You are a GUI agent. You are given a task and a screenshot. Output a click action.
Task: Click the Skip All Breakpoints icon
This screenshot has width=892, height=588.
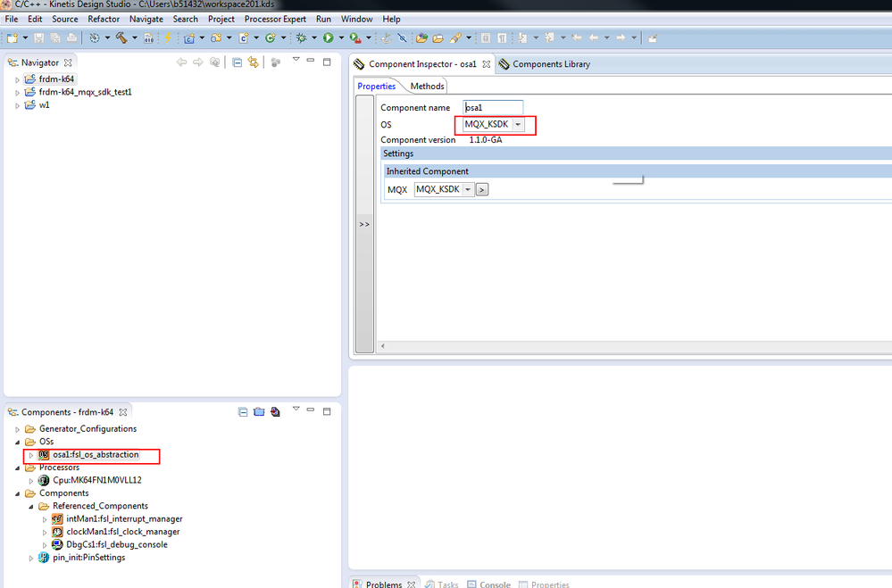click(402, 38)
